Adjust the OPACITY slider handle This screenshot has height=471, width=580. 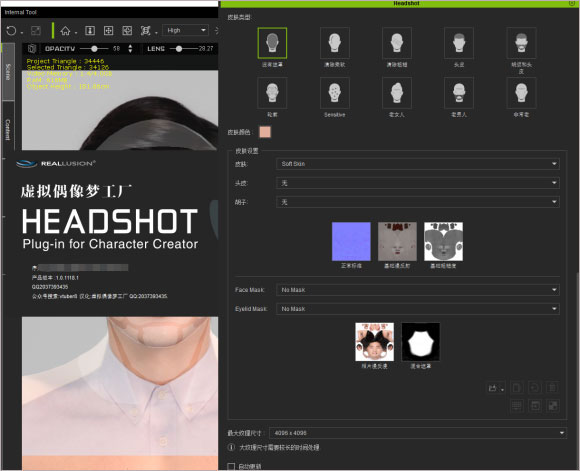coord(94,48)
